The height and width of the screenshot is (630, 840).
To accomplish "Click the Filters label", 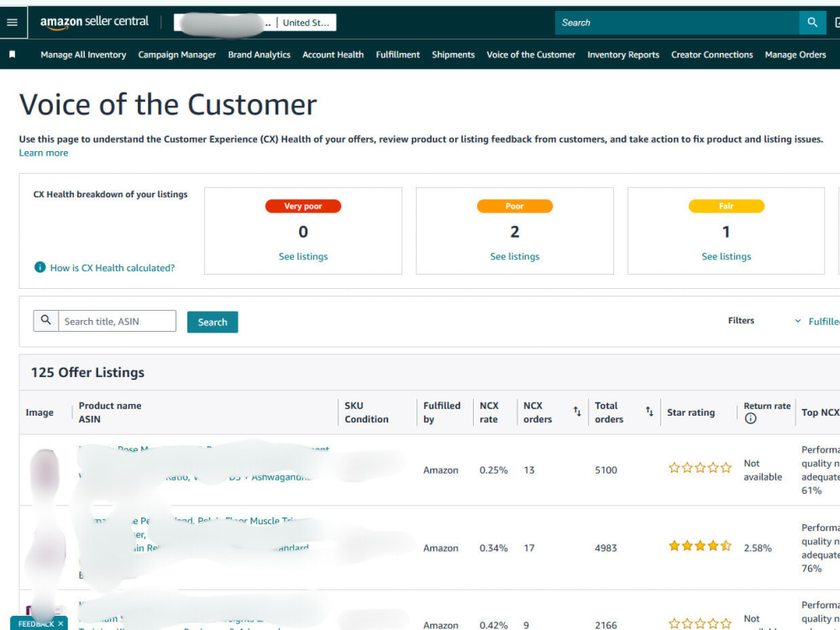I will click(741, 320).
